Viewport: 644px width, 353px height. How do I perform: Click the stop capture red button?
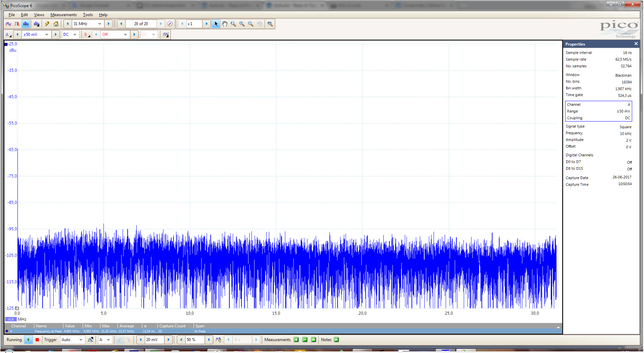tap(37, 340)
